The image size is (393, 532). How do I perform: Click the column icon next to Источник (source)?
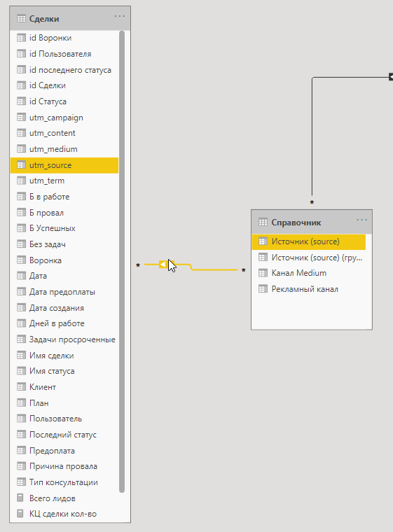click(263, 241)
